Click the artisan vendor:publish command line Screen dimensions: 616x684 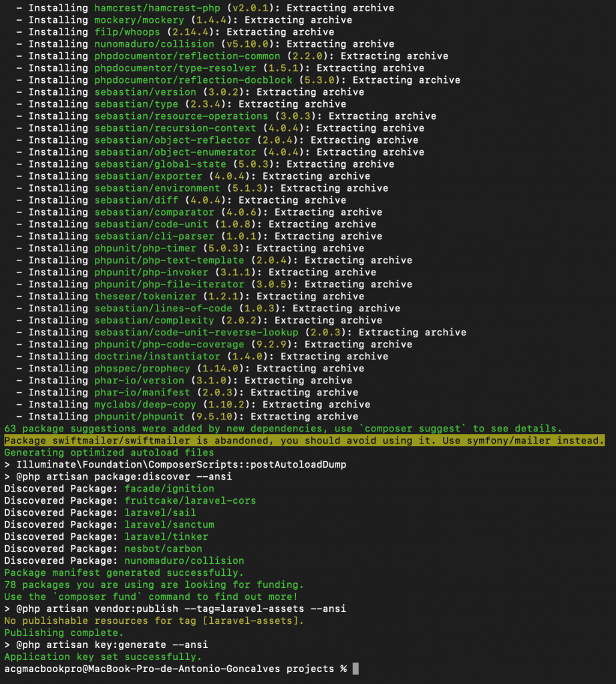(175, 609)
